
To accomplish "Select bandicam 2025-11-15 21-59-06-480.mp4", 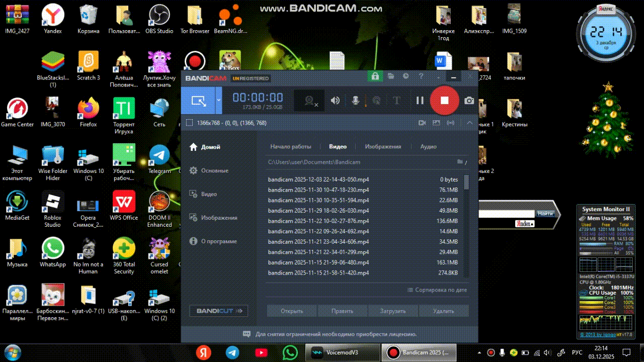I will click(363, 262).
